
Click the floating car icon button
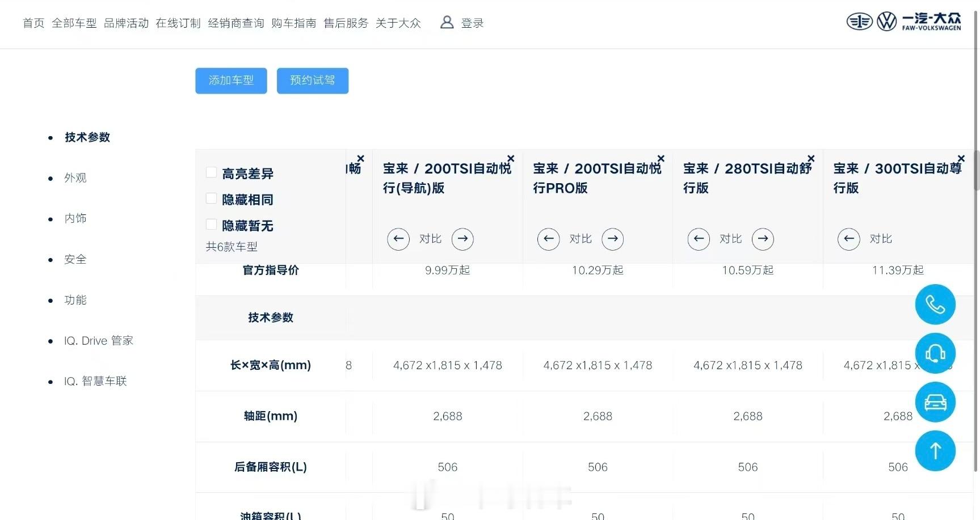[x=935, y=402]
